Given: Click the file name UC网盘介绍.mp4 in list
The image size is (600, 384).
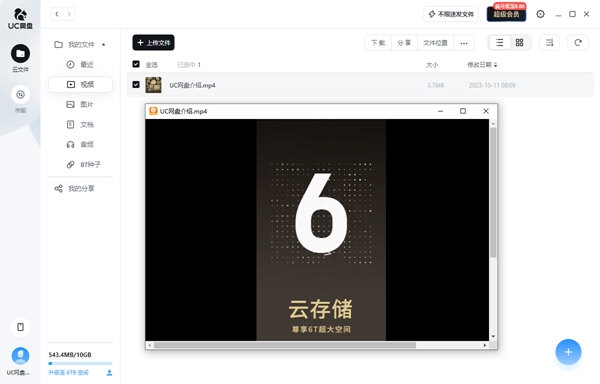Looking at the screenshot, I should click(x=192, y=85).
